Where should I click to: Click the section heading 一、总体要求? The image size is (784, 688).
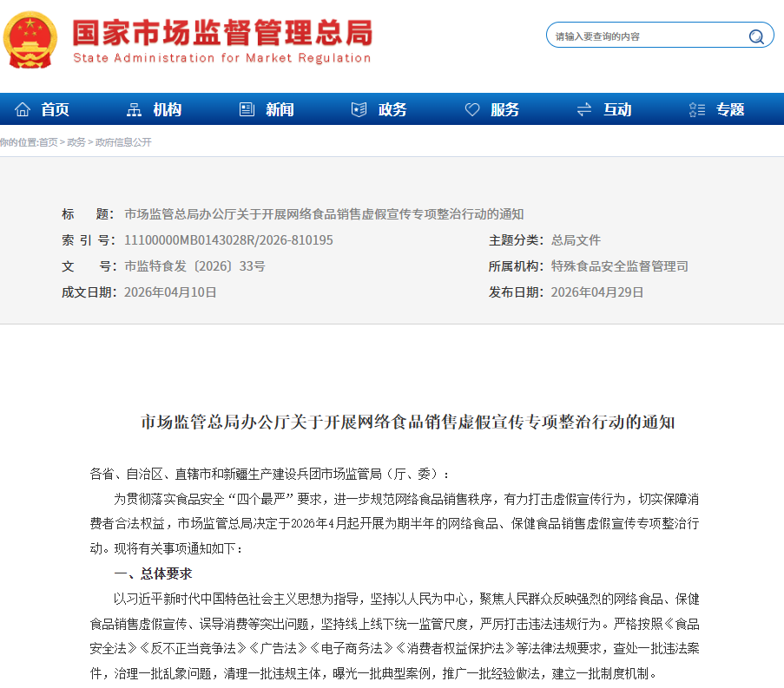153,573
